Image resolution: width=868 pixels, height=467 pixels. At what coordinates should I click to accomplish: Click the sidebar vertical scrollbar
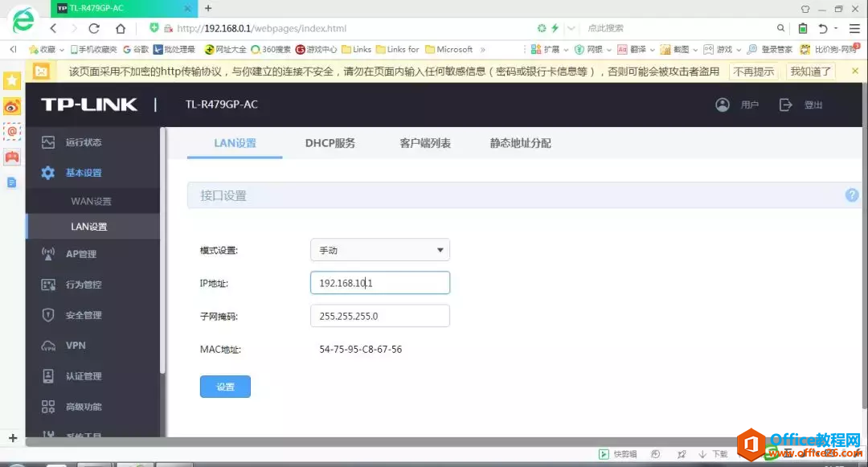pyautogui.click(x=162, y=250)
